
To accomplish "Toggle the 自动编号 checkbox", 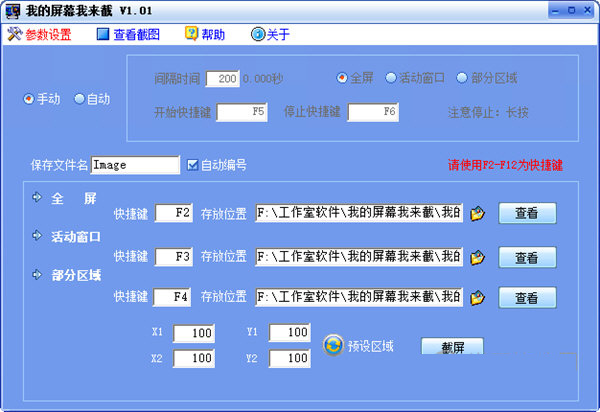I will pos(193,165).
